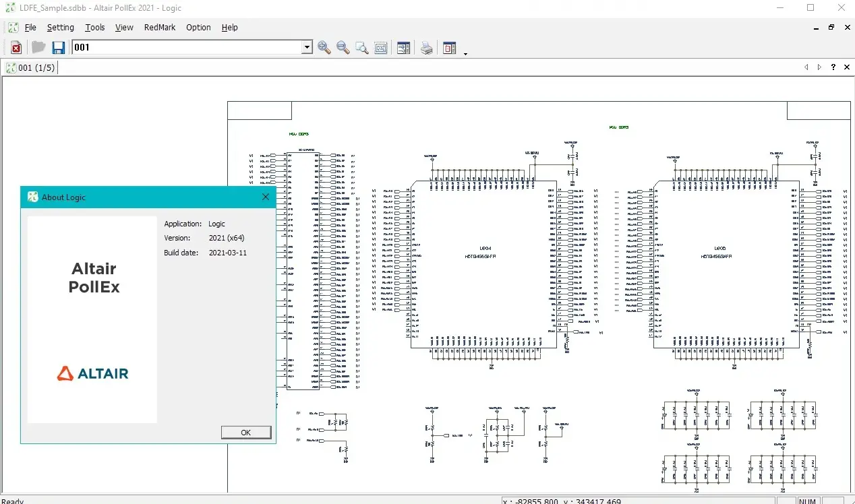Click the red close-design toolbar icon

tap(16, 48)
